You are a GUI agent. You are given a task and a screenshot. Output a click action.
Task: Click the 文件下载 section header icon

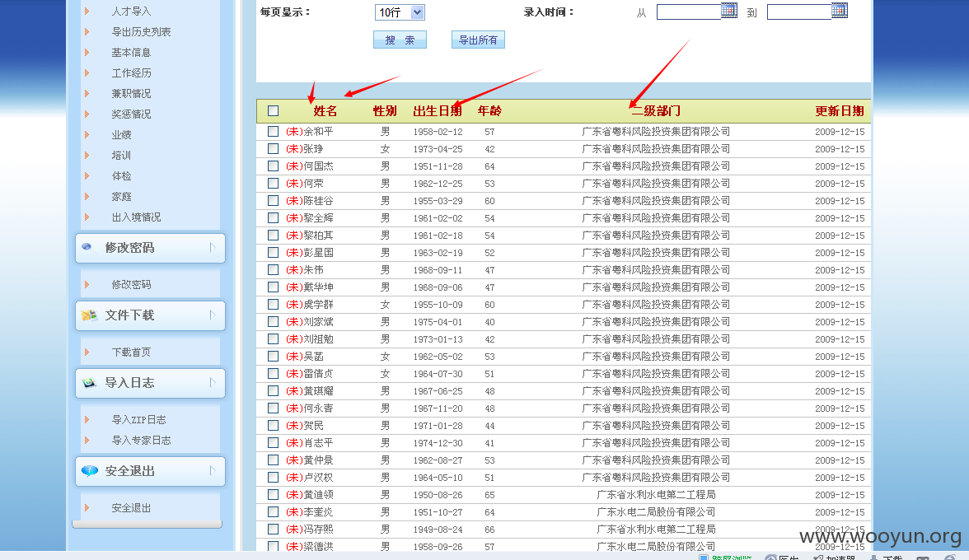coord(89,315)
